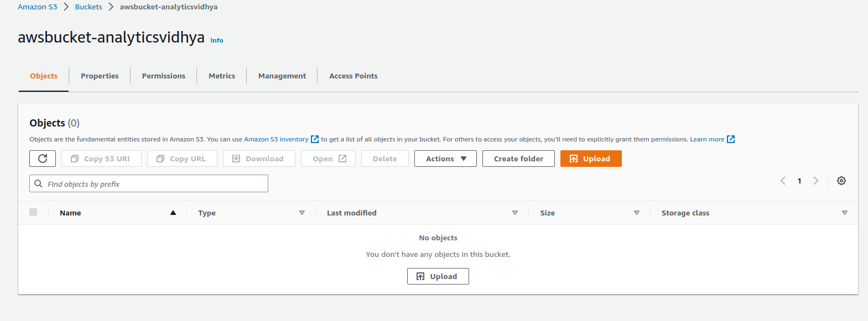Open table preferences gear icon
The image size is (868, 321).
click(x=841, y=181)
